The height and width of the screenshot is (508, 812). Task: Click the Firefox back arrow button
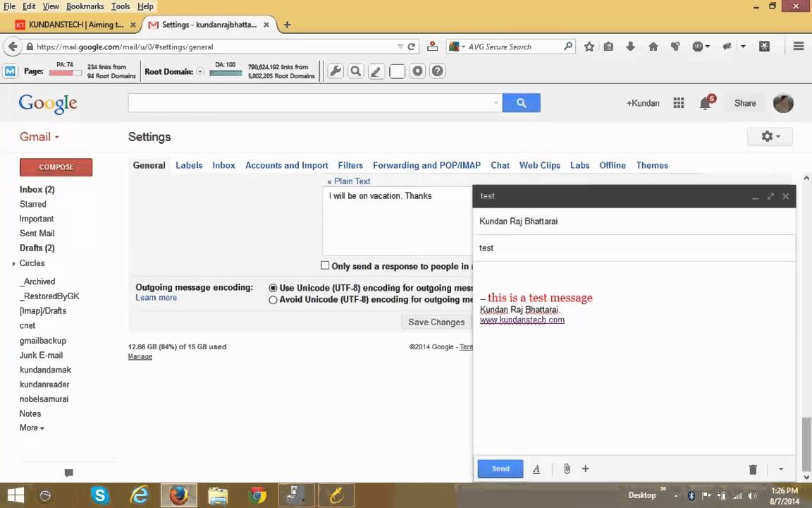(13, 46)
